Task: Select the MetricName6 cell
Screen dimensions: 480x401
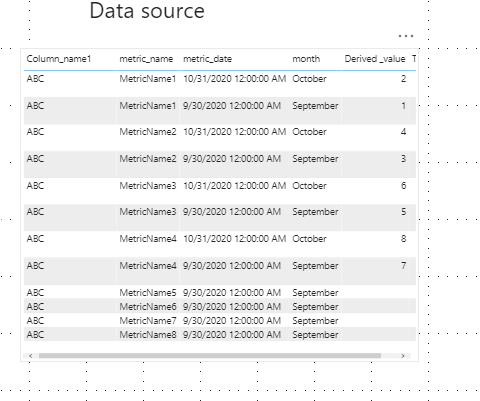Action: click(x=148, y=307)
